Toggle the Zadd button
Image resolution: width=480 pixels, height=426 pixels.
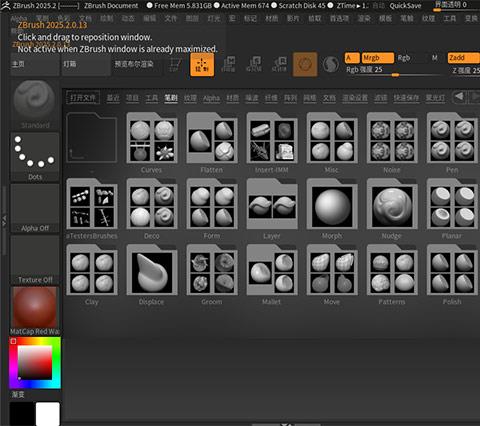tap(464, 58)
